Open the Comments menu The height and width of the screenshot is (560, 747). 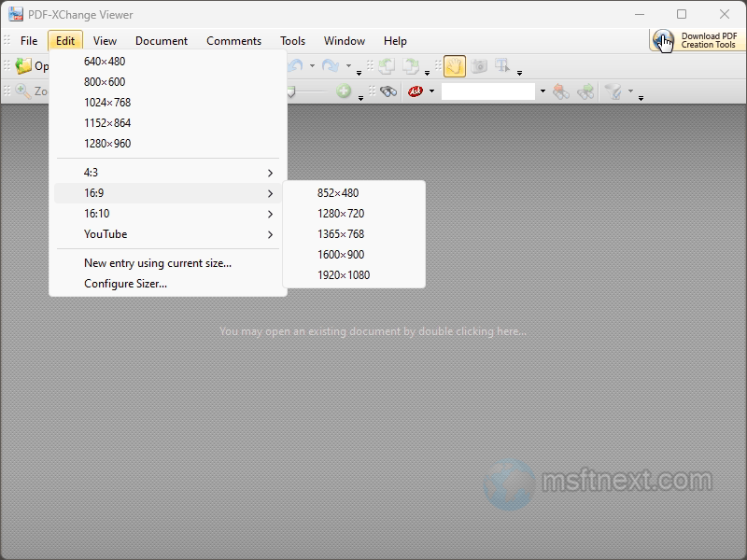234,41
